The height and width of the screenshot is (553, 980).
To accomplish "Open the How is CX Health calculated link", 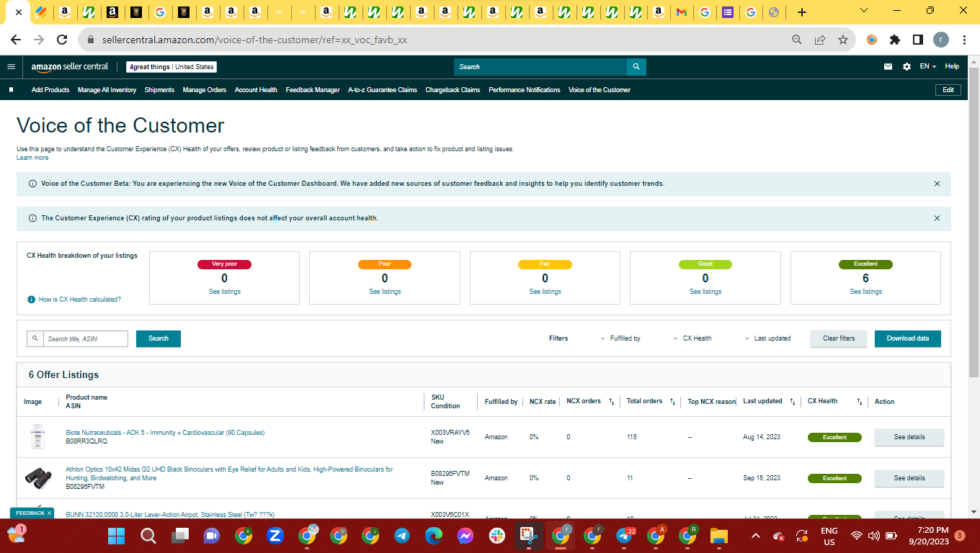I will [x=80, y=300].
